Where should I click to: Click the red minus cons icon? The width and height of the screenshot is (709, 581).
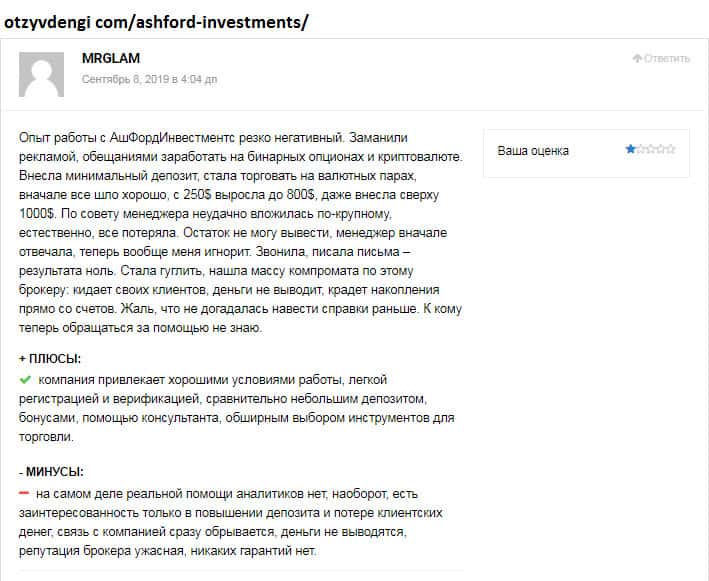pyautogui.click(x=24, y=493)
